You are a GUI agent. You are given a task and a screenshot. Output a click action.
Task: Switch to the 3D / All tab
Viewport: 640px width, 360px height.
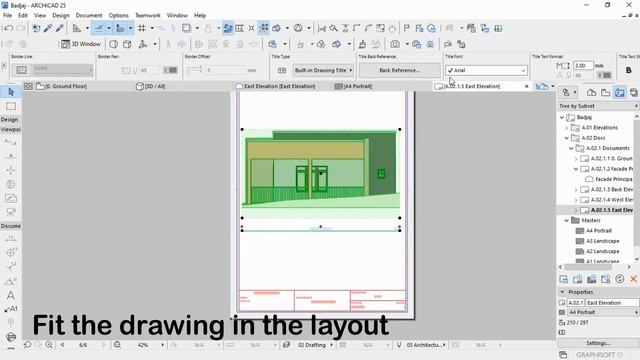[151, 86]
